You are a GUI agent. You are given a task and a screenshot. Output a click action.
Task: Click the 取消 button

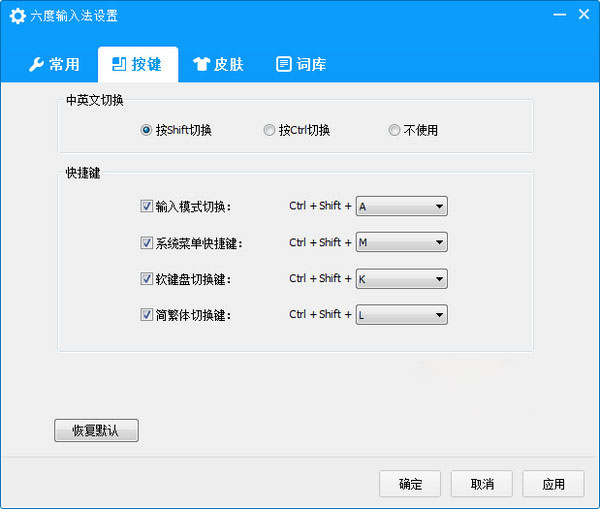[x=482, y=484]
